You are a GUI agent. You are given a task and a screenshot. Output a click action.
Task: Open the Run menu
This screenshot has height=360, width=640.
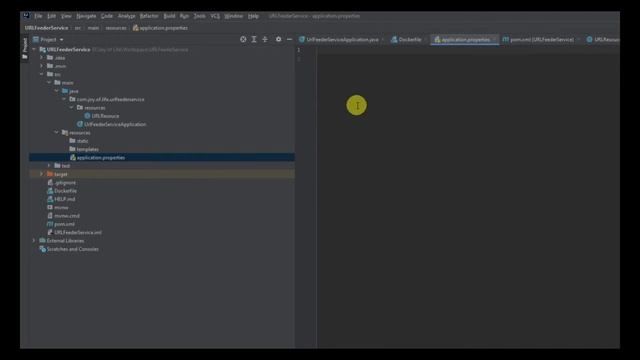click(184, 16)
